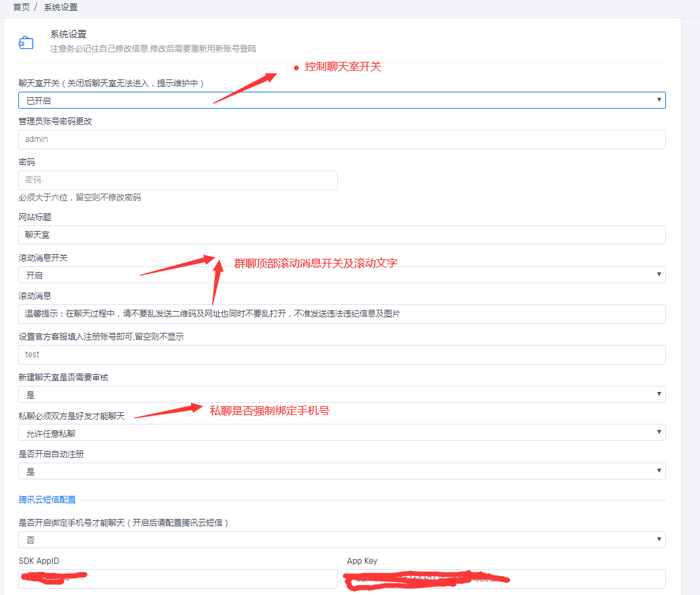Open the 是否开启自动注册 selector
Image resolution: width=700 pixels, height=595 pixels.
(340, 470)
